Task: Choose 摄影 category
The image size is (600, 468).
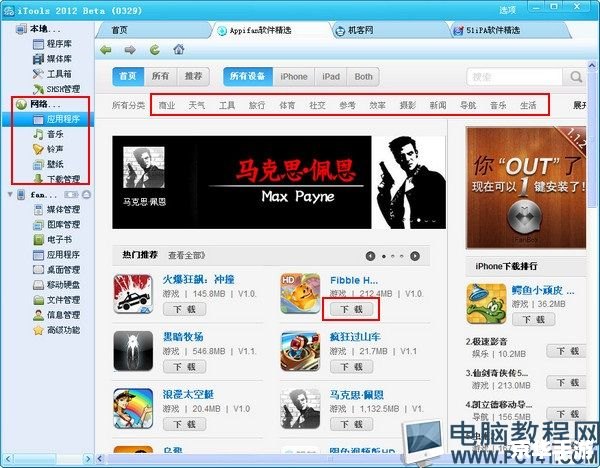Action: coord(408,105)
